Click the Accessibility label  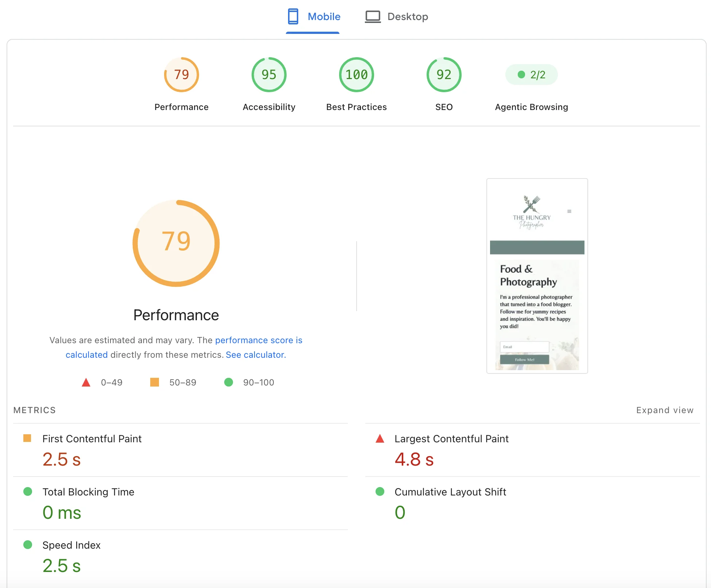269,107
